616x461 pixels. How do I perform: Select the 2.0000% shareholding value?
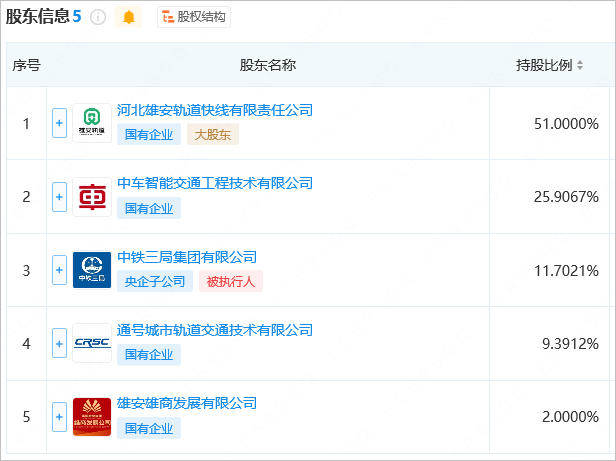(570, 417)
